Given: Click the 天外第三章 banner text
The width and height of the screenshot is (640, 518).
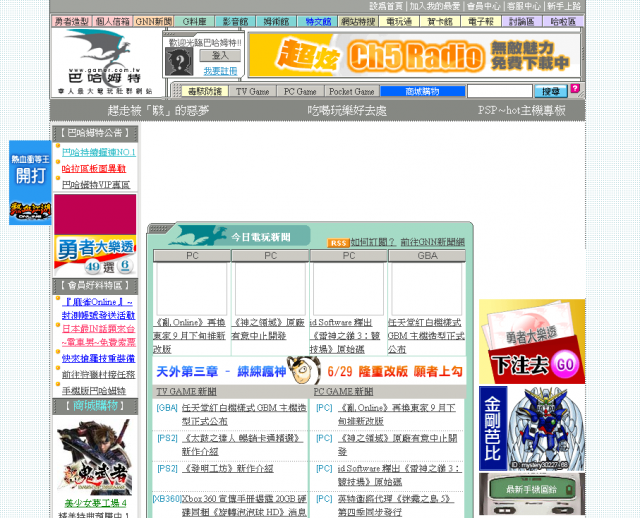Looking at the screenshot, I should (x=221, y=371).
